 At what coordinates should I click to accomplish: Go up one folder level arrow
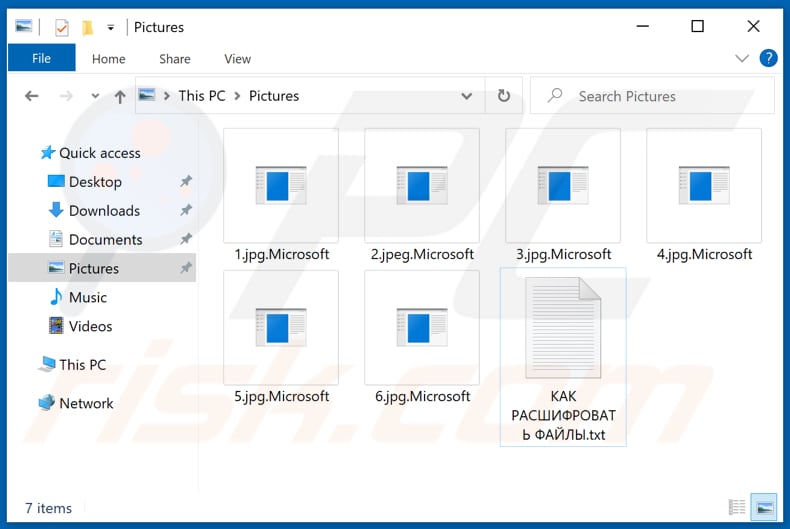120,96
